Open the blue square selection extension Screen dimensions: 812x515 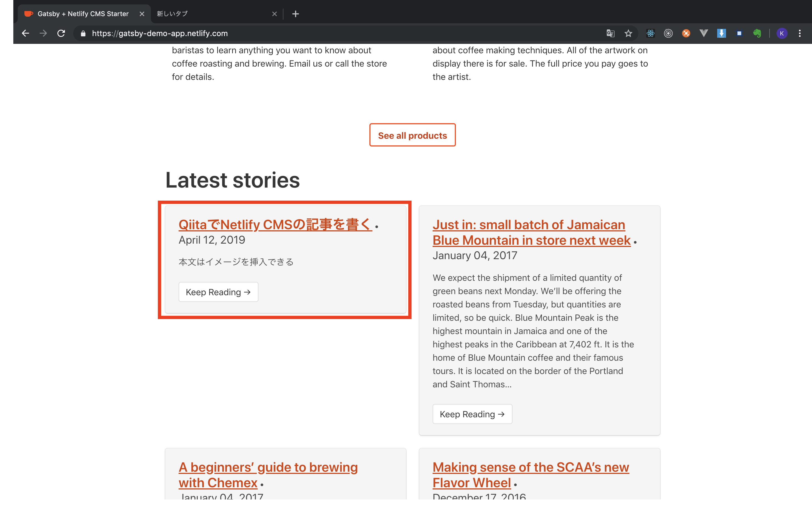click(739, 33)
